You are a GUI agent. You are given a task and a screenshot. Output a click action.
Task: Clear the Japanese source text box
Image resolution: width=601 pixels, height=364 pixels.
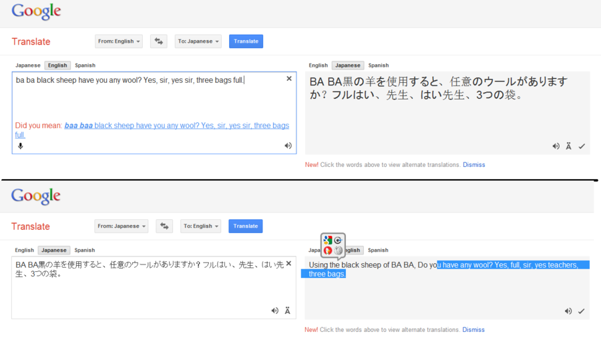click(x=288, y=264)
